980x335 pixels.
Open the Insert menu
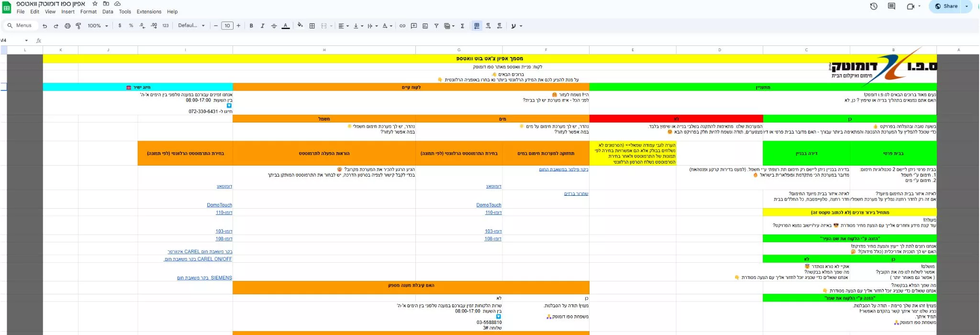[x=68, y=11]
